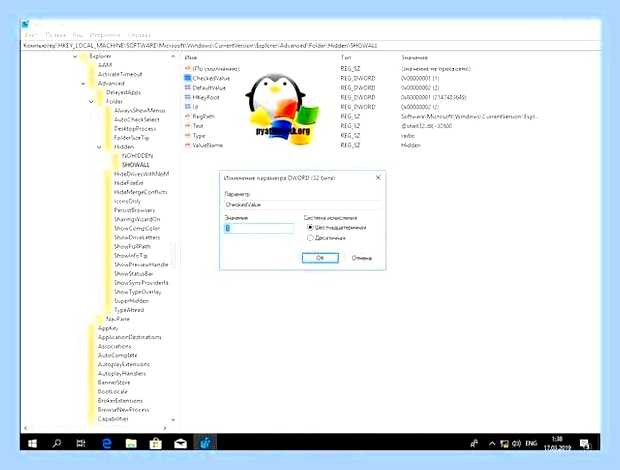The image size is (620, 470).
Task: Open the Справка menu
Action: (139, 35)
